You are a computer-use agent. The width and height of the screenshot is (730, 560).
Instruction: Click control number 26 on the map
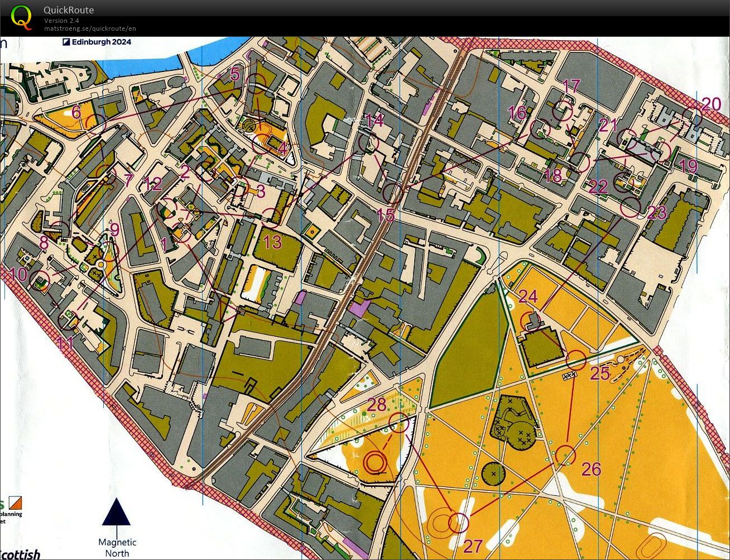click(x=591, y=469)
